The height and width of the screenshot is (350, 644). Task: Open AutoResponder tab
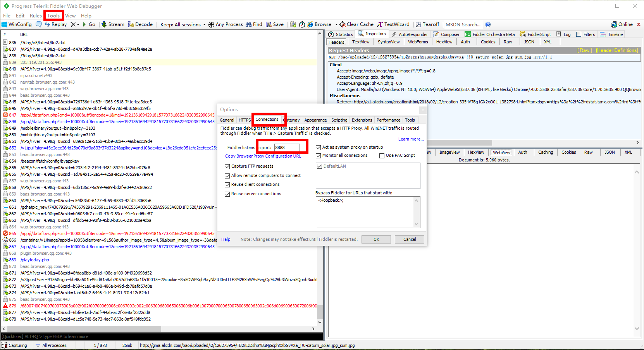click(410, 34)
